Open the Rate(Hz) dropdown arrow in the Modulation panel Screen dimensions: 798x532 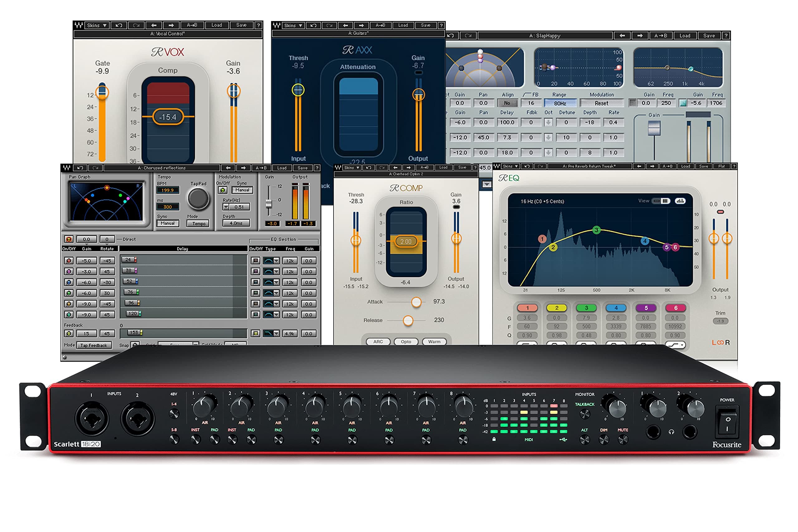(x=225, y=207)
